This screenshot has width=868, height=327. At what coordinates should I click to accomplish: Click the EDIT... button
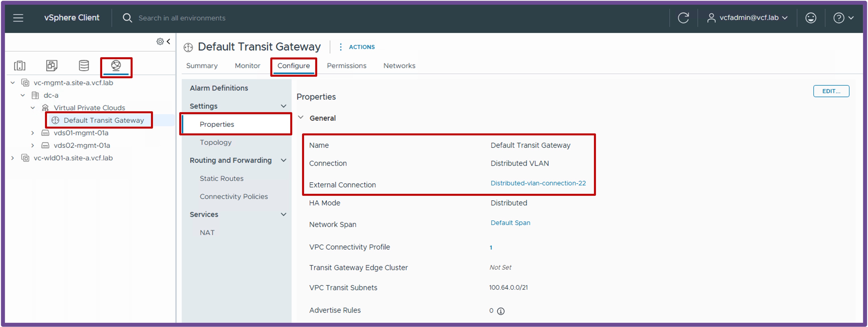click(x=831, y=91)
